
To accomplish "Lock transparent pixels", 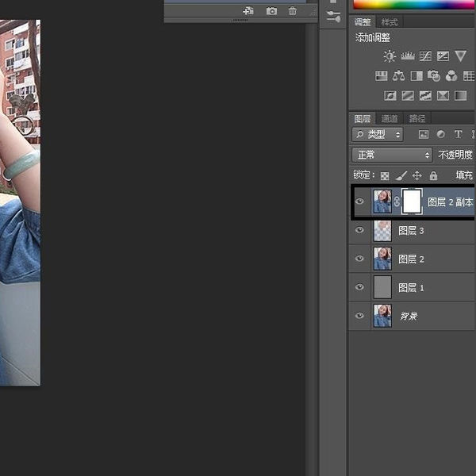I will tap(385, 176).
